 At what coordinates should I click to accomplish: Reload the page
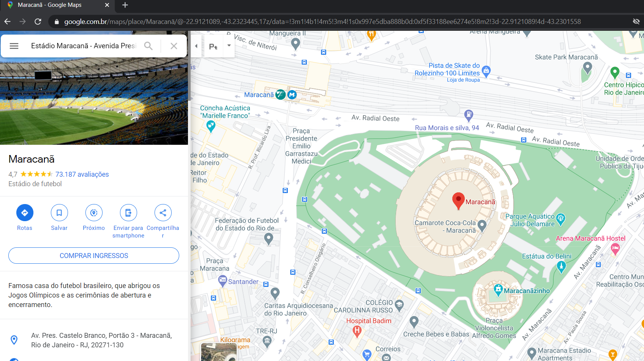pyautogui.click(x=38, y=22)
